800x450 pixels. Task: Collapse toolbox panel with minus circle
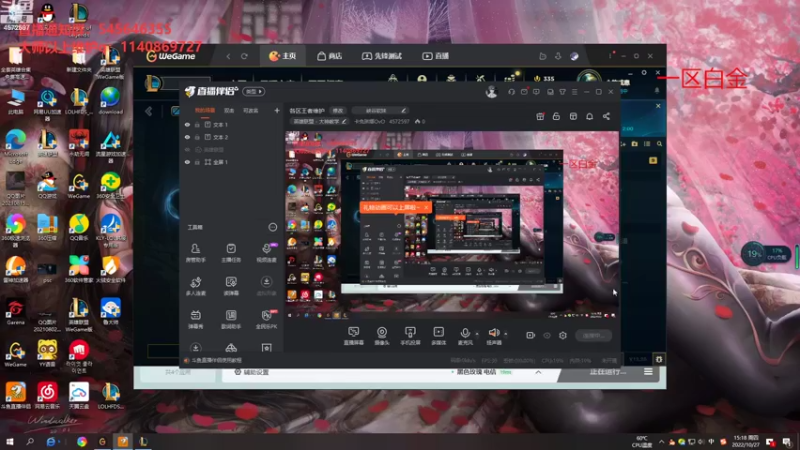(273, 227)
